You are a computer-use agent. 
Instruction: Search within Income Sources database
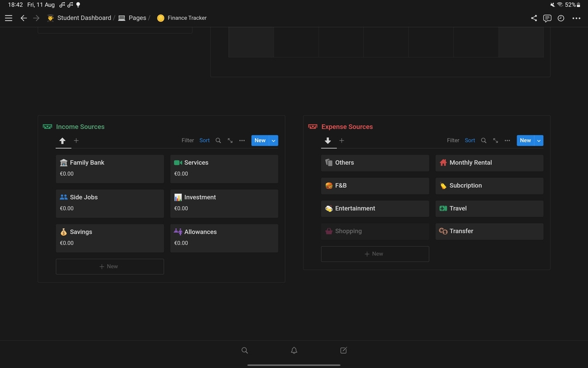(x=218, y=140)
